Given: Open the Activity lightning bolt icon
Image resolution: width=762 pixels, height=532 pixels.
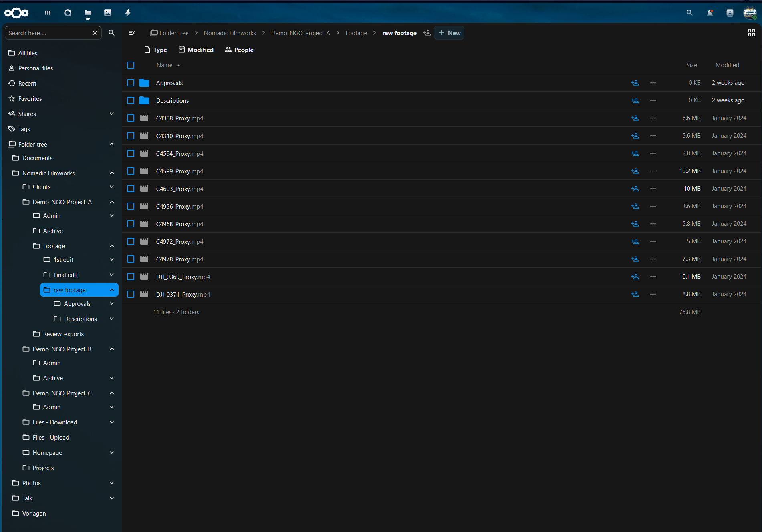Looking at the screenshot, I should (128, 13).
